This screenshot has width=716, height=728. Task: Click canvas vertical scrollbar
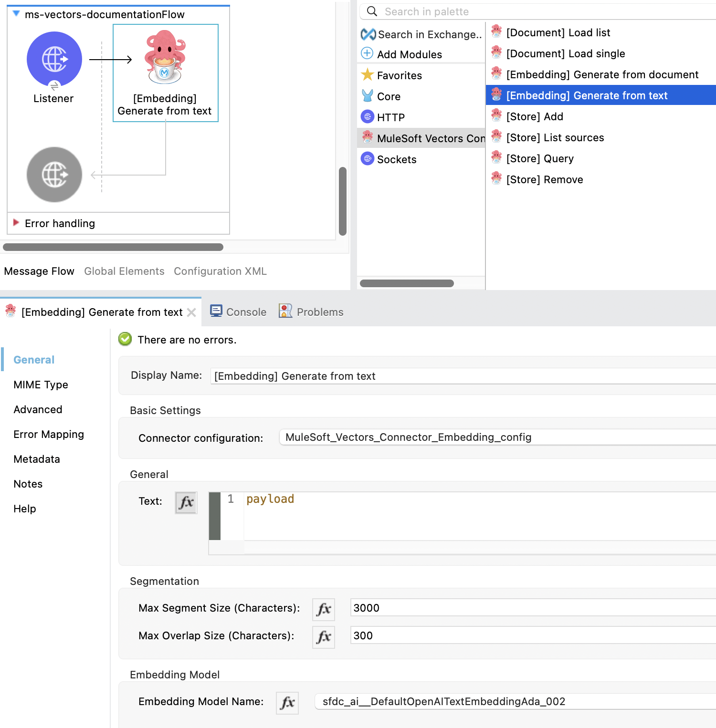coord(343,201)
